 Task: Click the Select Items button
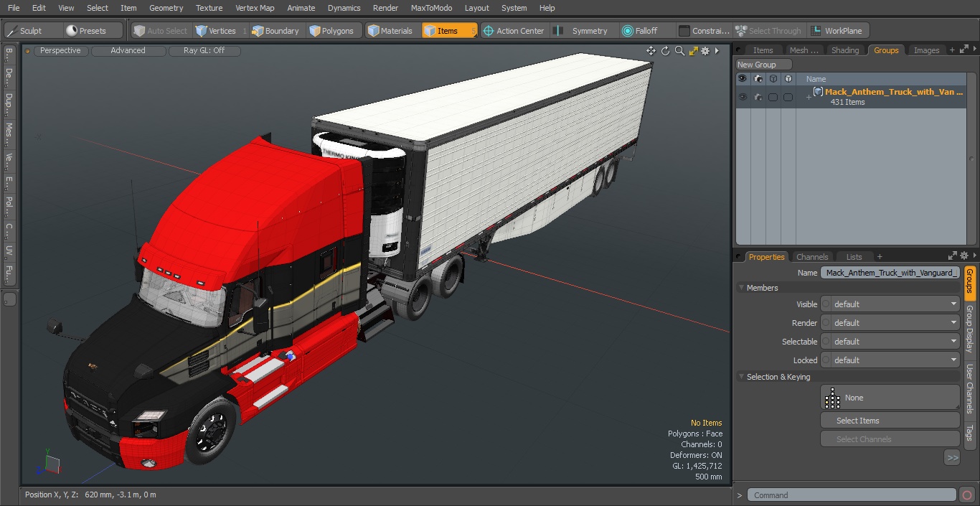[x=890, y=421]
